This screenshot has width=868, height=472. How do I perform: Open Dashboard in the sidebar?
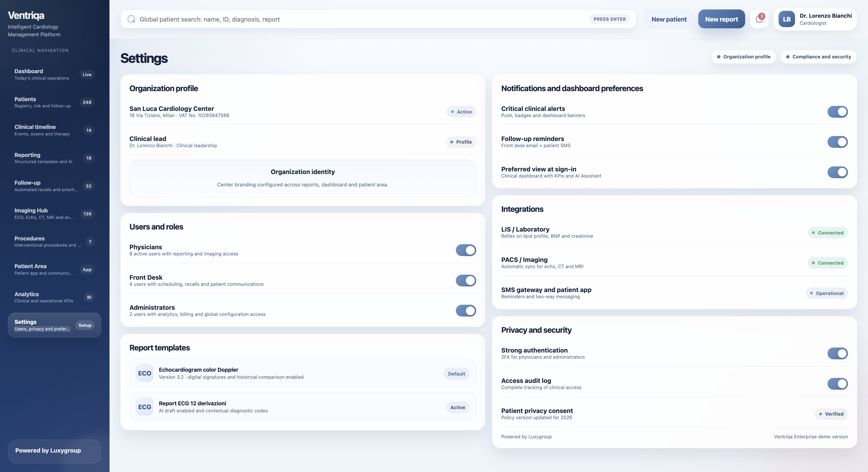click(x=54, y=74)
